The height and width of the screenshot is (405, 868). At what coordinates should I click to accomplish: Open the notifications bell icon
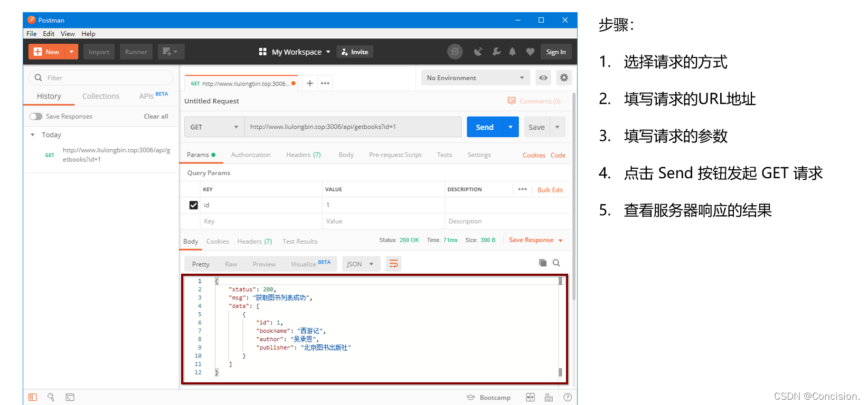(512, 52)
